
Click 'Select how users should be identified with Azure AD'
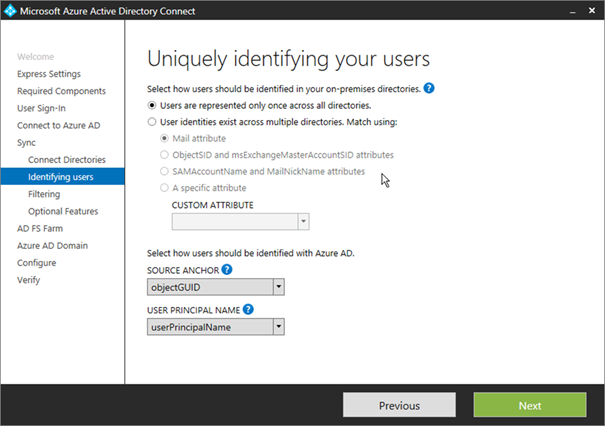click(251, 253)
